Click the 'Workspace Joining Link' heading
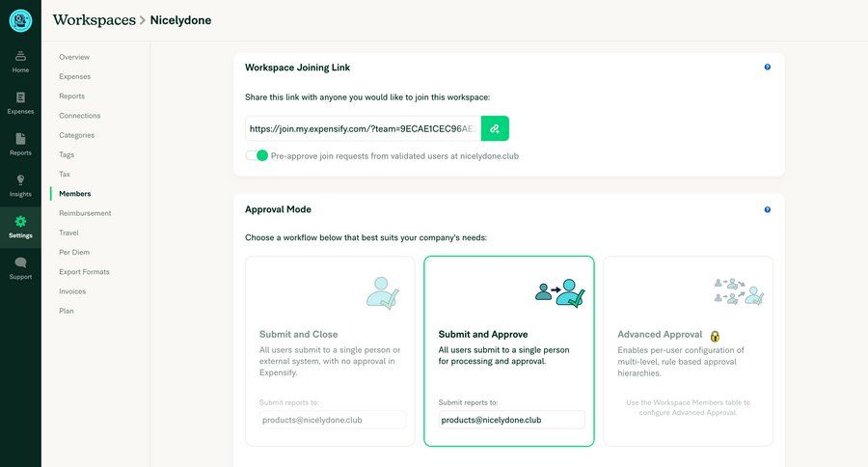868x467 pixels. click(297, 67)
